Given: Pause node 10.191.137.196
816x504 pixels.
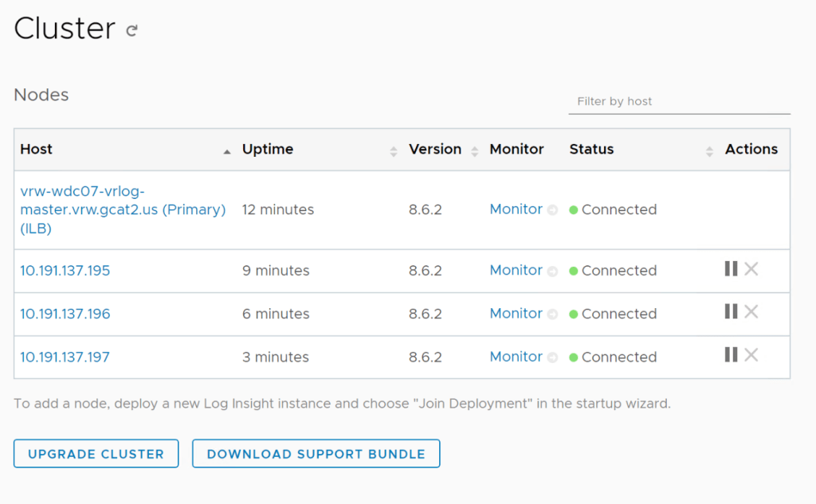Looking at the screenshot, I should [731, 312].
